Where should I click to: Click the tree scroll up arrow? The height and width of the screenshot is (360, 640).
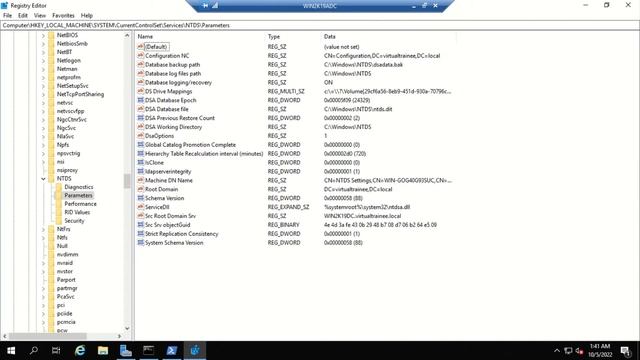click(127, 36)
